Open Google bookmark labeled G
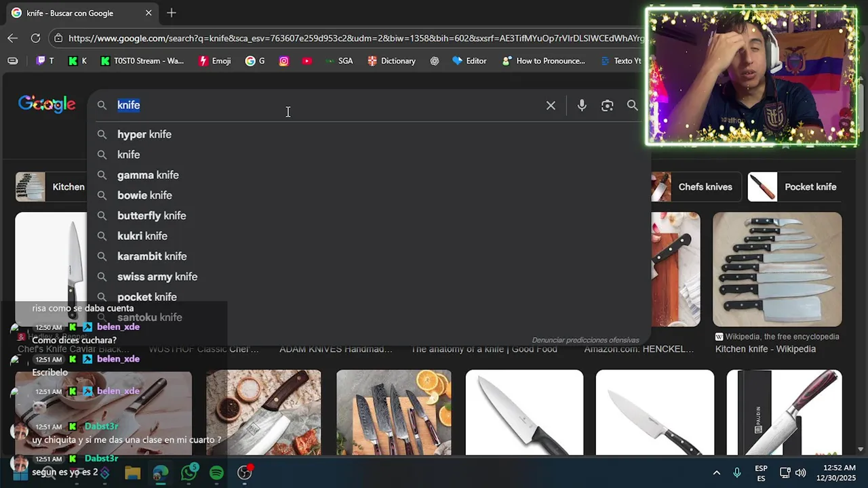The height and width of the screenshot is (488, 868). click(255, 61)
